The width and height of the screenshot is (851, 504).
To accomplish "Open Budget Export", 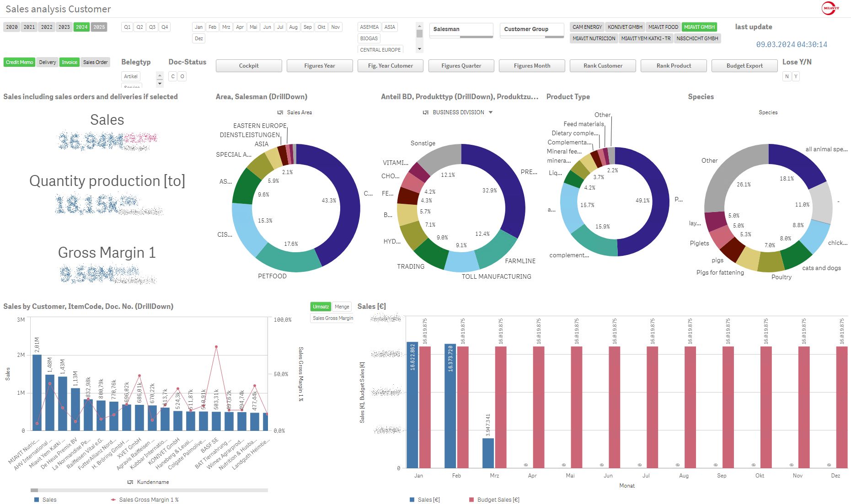I will (x=744, y=65).
